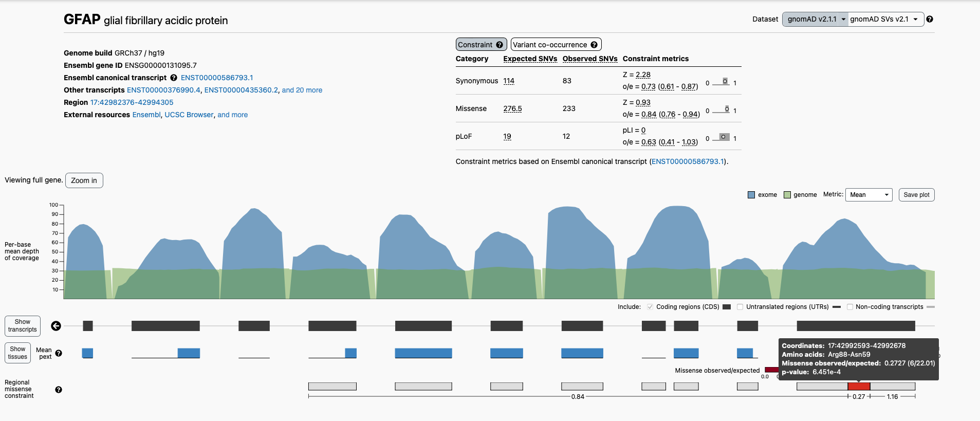Open the Mean pext help icon
This screenshot has width=980, height=421.
pyautogui.click(x=59, y=353)
